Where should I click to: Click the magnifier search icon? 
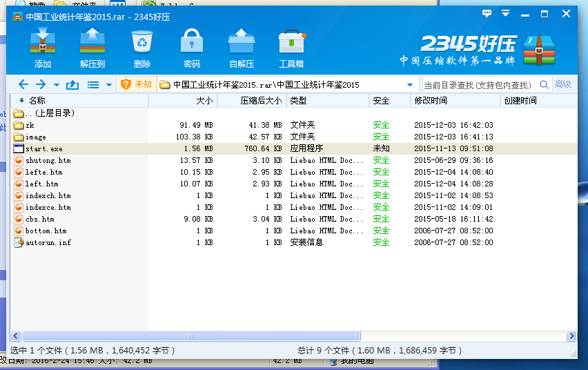tap(544, 84)
